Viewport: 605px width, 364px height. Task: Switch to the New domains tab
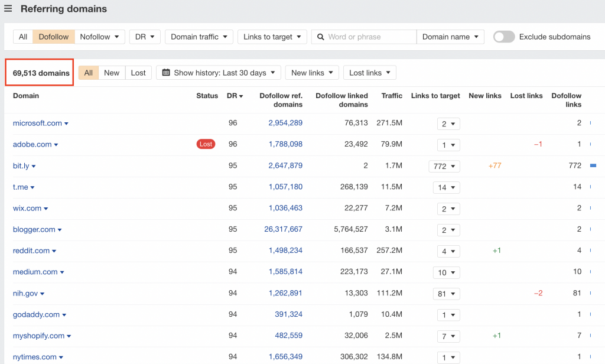(x=112, y=73)
